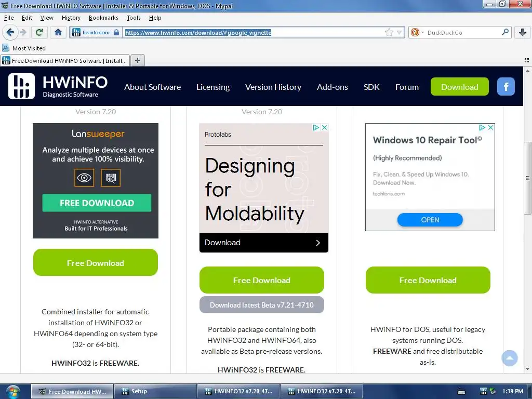
Task: Open the Forum link
Action: point(407,87)
